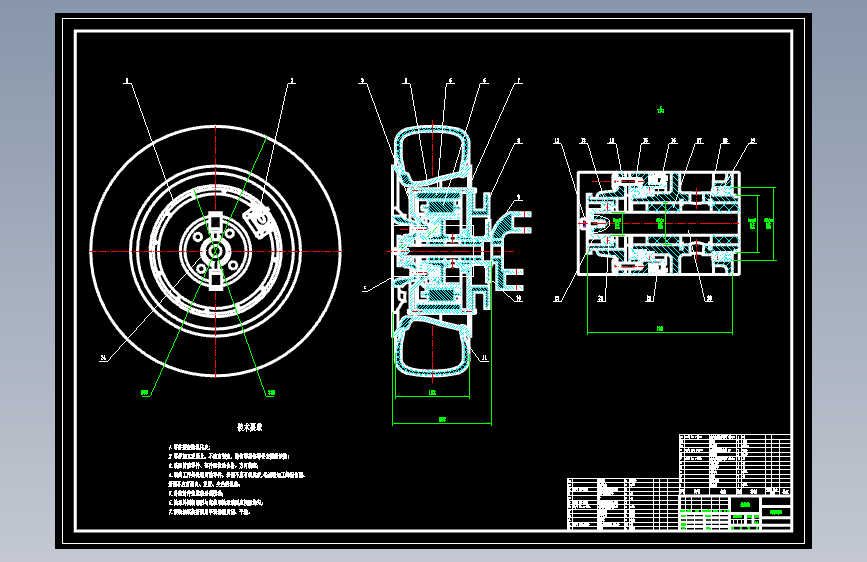Click the green label above the detail view
Image resolution: width=867 pixels, height=562 pixels.
tap(661, 110)
